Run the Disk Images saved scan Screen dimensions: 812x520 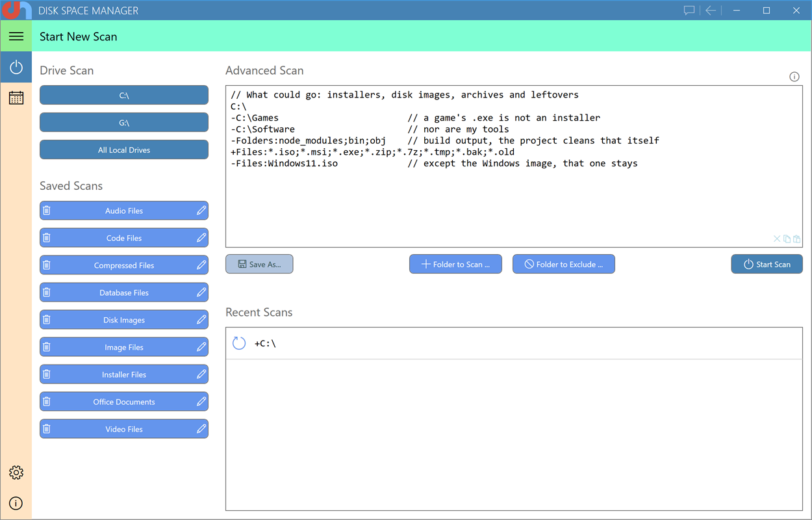tap(124, 320)
